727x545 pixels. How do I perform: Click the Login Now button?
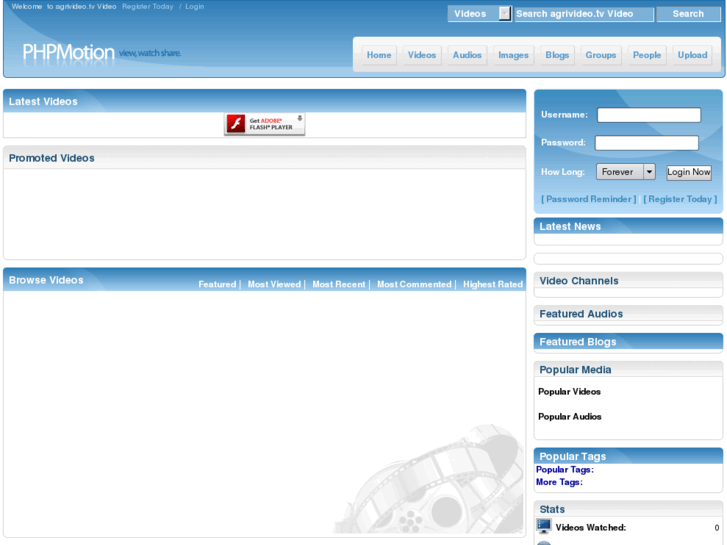pos(689,172)
